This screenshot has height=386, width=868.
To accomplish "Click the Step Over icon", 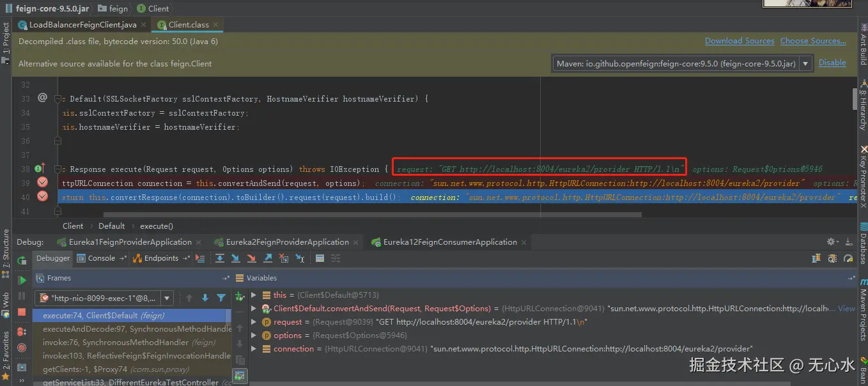I will click(x=220, y=258).
